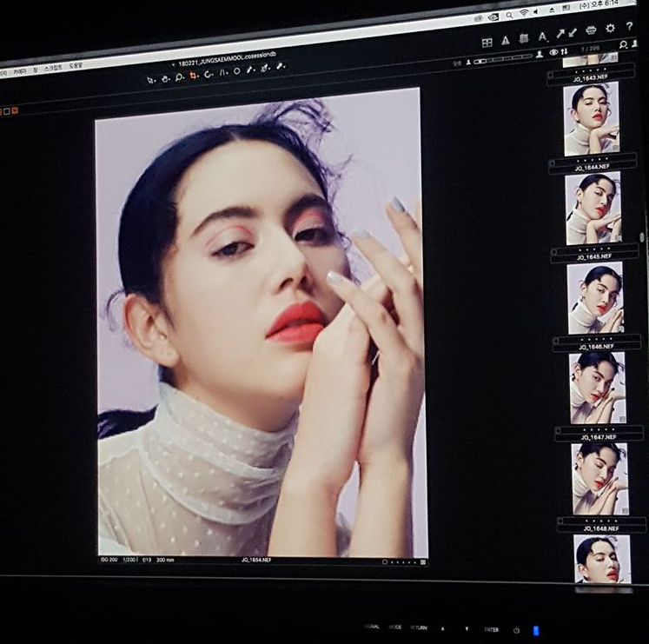This screenshot has width=649, height=644.
Task: Select thumbnail JO_1645.NEF
Action: (x=593, y=209)
